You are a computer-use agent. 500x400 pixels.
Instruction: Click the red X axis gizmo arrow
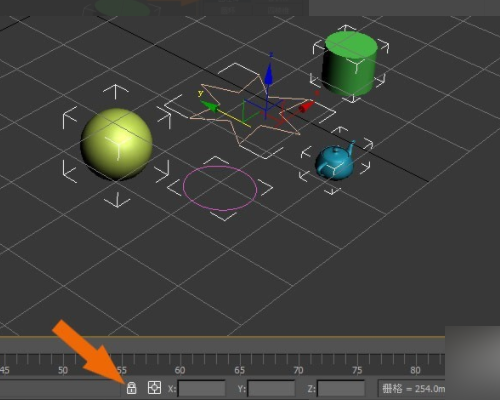coord(306,107)
